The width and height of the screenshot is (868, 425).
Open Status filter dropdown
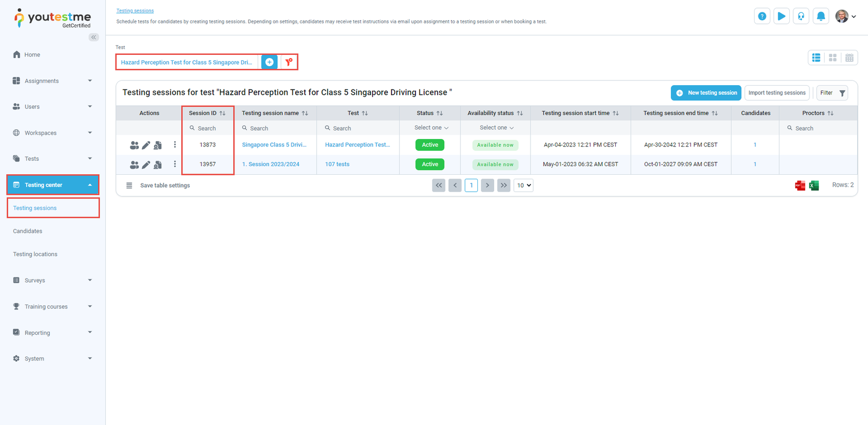431,128
